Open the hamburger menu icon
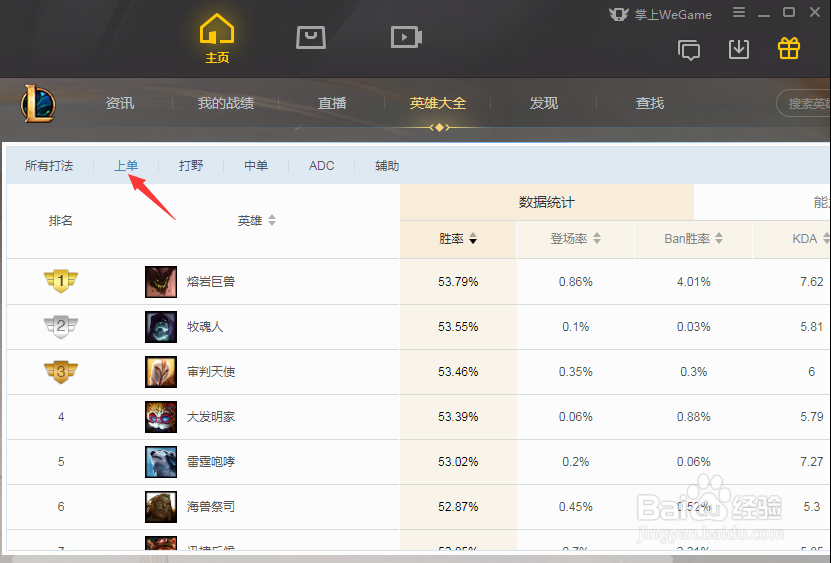Image resolution: width=831 pixels, height=563 pixels. point(739,12)
